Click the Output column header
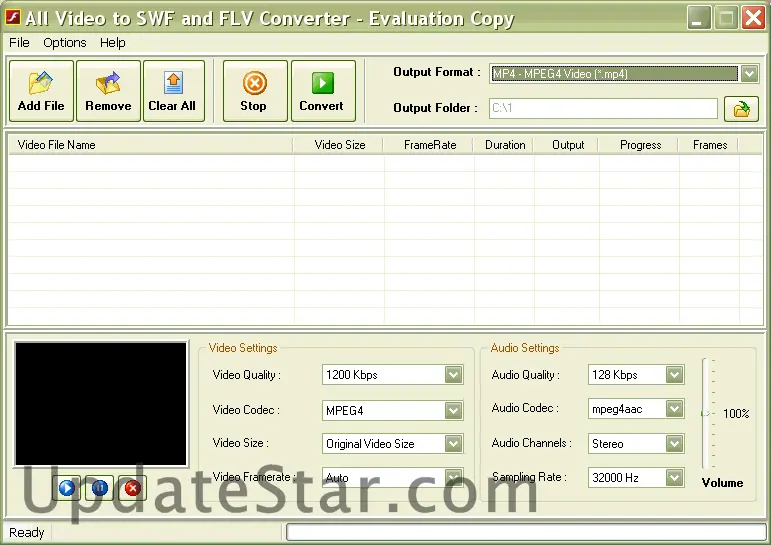The image size is (771, 545). pos(566,145)
